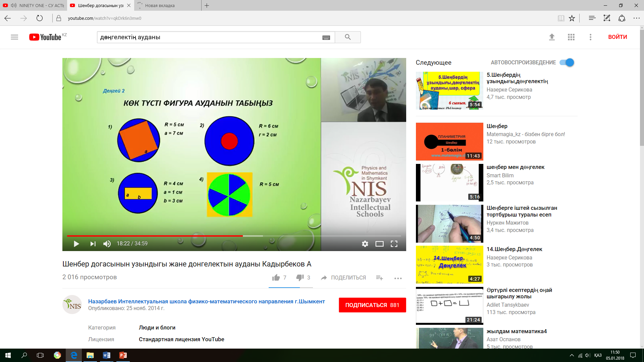Open video settings gear
The image size is (644, 362).
(365, 244)
